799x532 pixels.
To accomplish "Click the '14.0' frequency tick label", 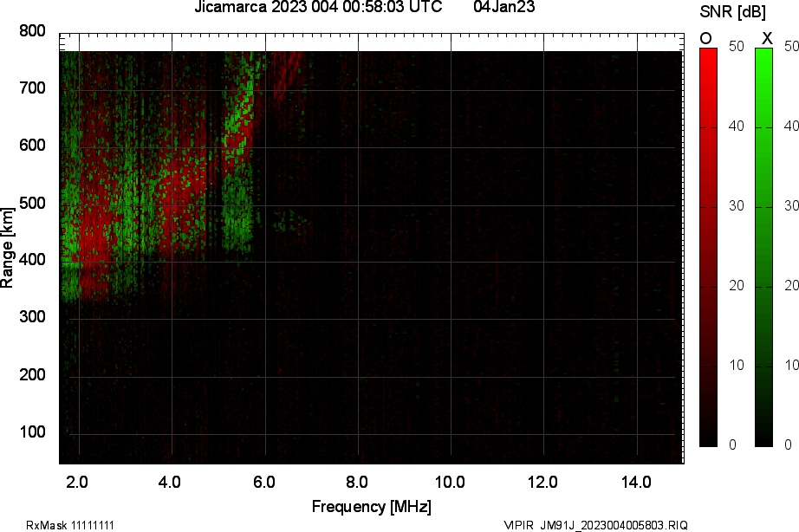I will point(636,482).
